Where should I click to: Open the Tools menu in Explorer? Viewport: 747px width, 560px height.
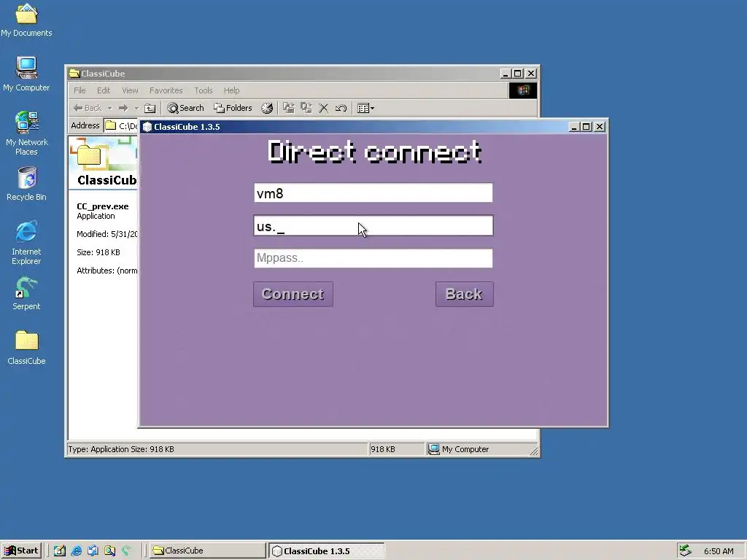(203, 90)
